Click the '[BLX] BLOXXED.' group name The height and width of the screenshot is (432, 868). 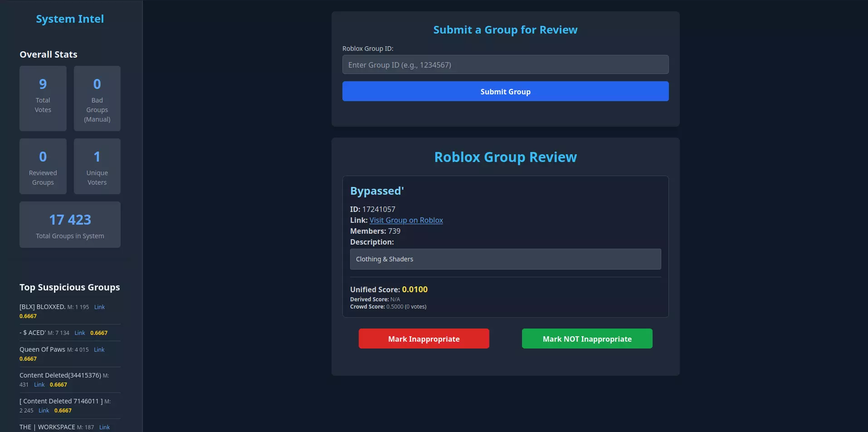pyautogui.click(x=42, y=307)
